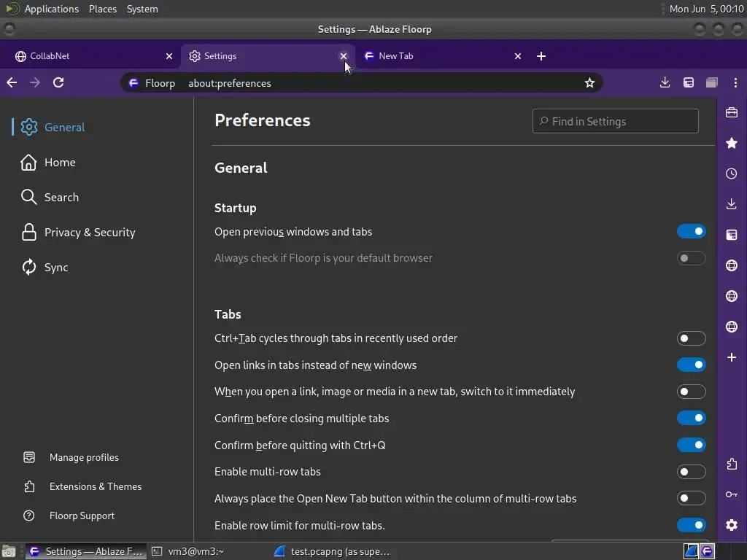Go back to the previous page
Image resolution: width=747 pixels, height=560 pixels.
click(x=12, y=82)
